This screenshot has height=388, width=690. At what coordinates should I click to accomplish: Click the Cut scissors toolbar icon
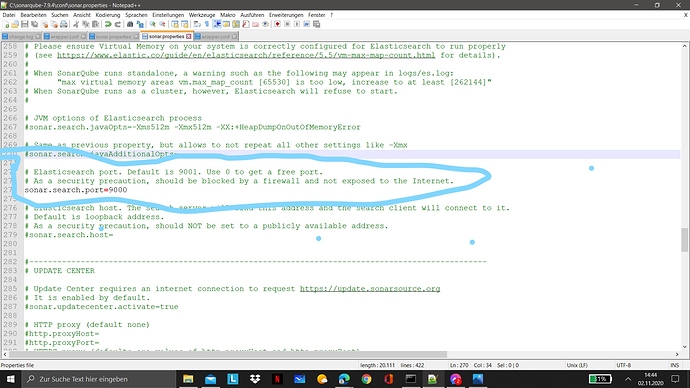[76, 24]
